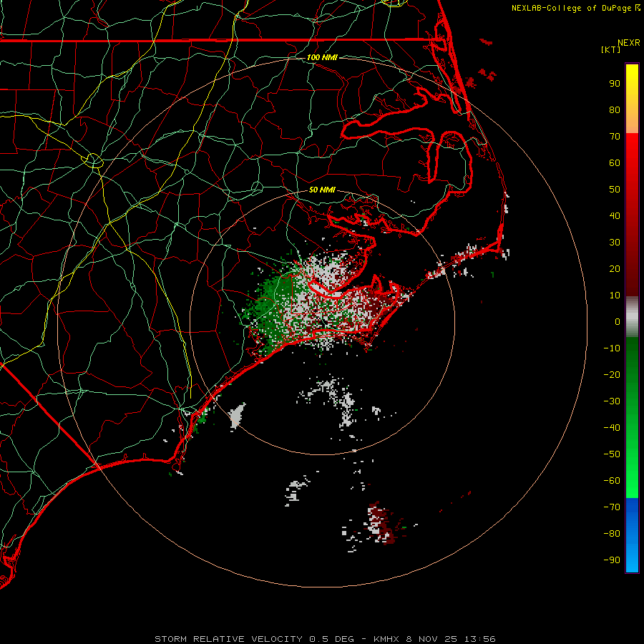The height and width of the screenshot is (644, 644).
Task: Click the 10 value on the velocity scale
Action: tap(615, 296)
